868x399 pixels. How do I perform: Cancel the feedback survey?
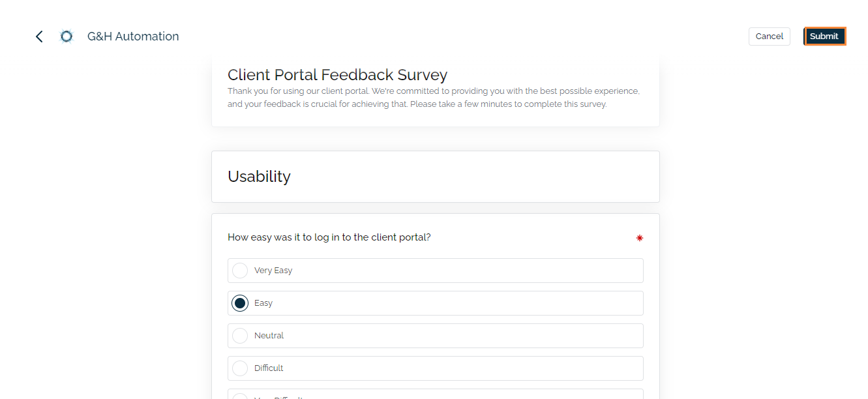[769, 37]
